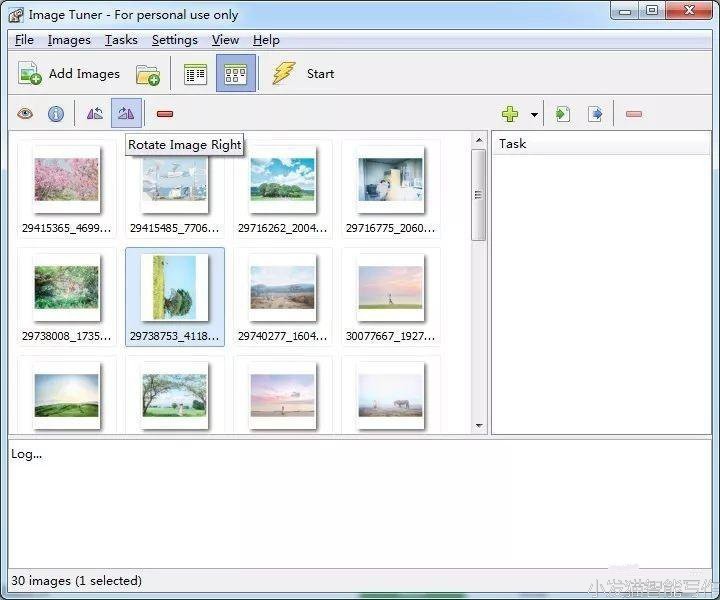The image size is (720, 600).
Task: Click the add folder icon
Action: pos(148,74)
